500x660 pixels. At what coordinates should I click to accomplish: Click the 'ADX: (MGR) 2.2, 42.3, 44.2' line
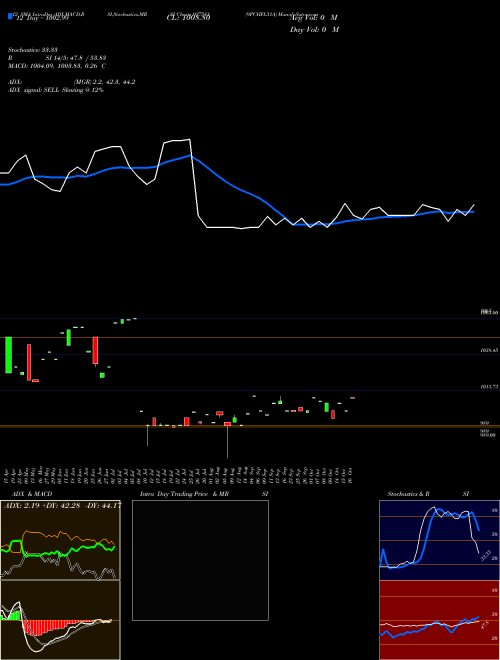click(72, 82)
